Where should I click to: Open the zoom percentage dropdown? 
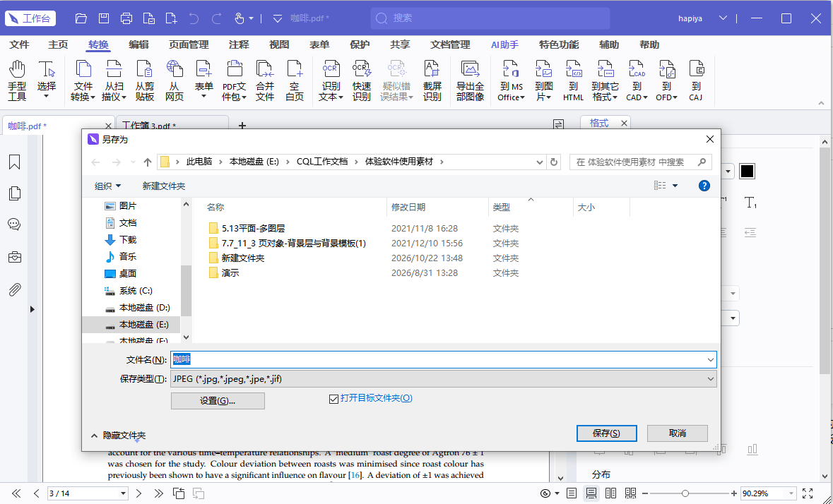[791, 493]
